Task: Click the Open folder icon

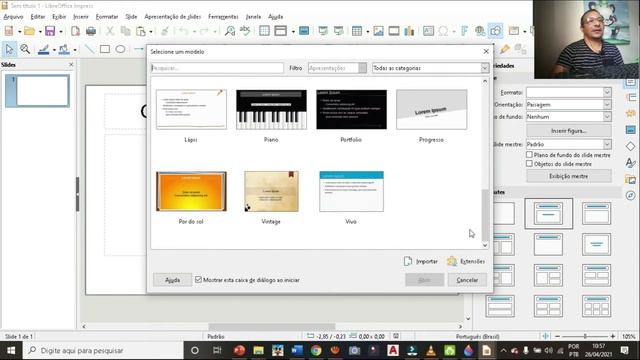Action: pos(29,31)
